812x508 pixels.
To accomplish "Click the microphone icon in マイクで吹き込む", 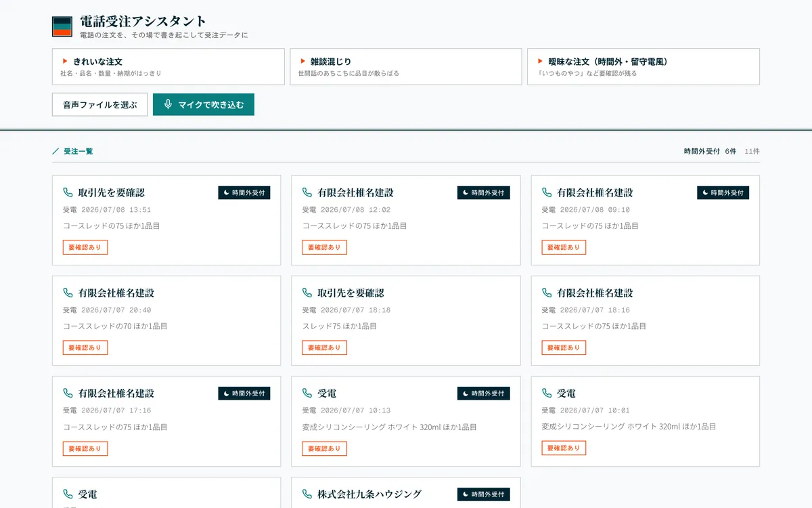I will (x=168, y=104).
